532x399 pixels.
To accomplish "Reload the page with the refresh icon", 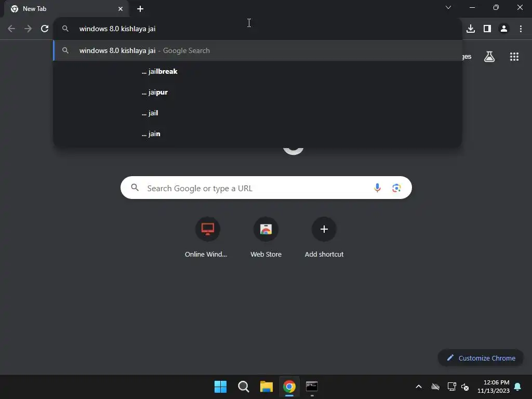I will coord(45,29).
